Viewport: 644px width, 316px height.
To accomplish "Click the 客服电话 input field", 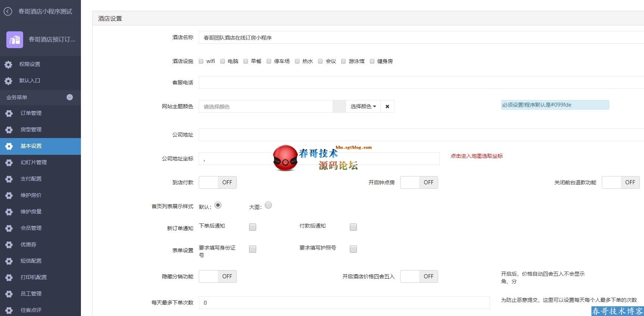I will (x=421, y=82).
